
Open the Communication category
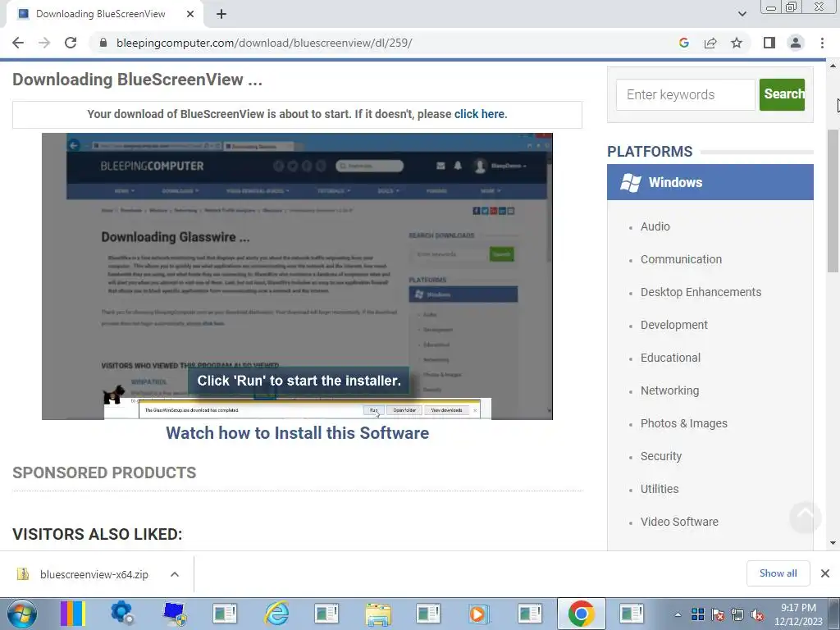click(681, 259)
